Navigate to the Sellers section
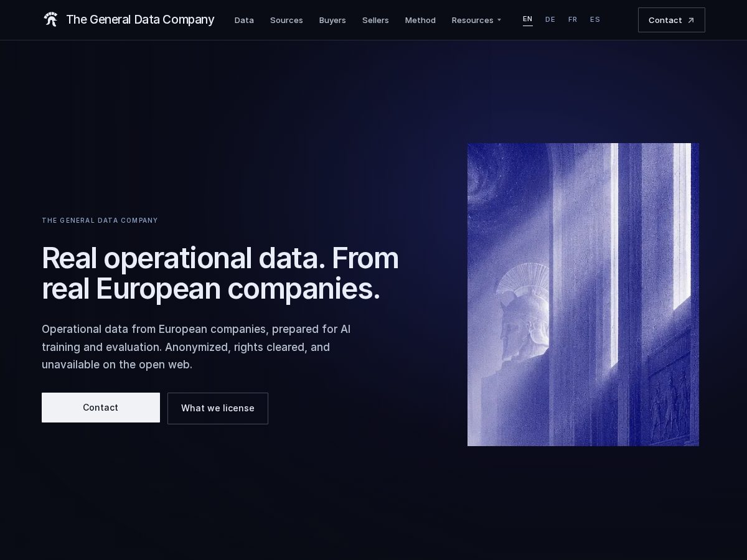 pos(375,20)
